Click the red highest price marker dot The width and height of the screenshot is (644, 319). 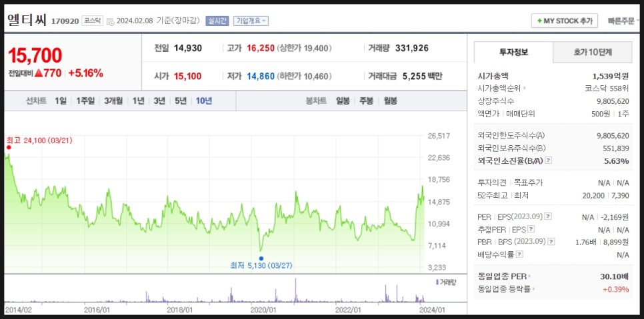click(9, 147)
